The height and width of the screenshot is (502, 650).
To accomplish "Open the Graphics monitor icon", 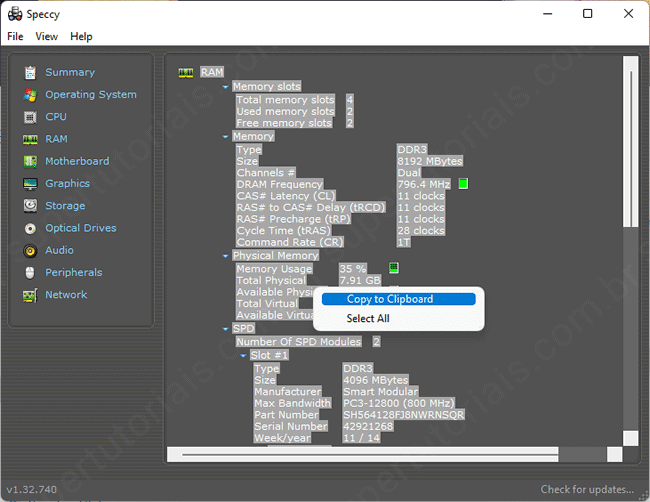I will point(30,184).
